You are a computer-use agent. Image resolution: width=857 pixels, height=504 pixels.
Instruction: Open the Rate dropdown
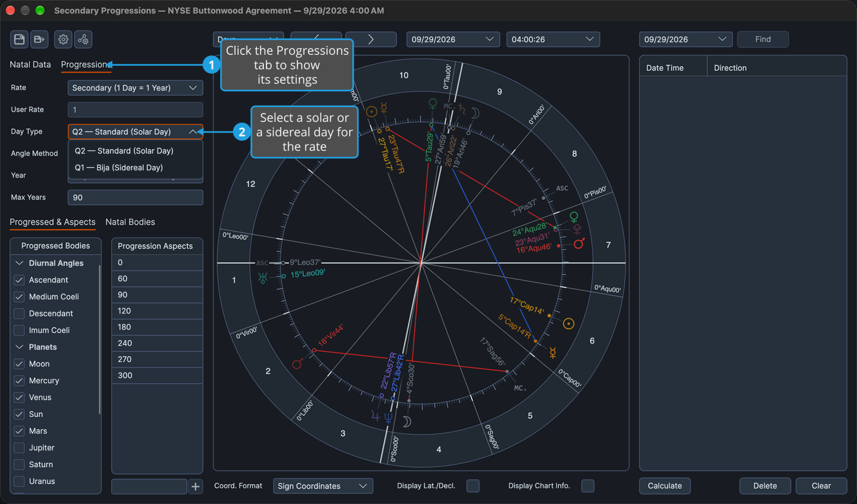click(136, 88)
